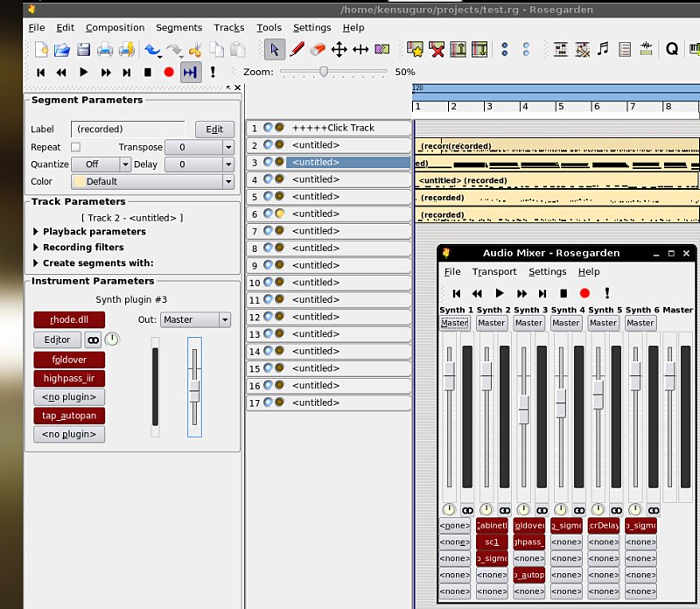Open the Composition menu
Image resolution: width=700 pixels, height=609 pixels.
[x=115, y=28]
